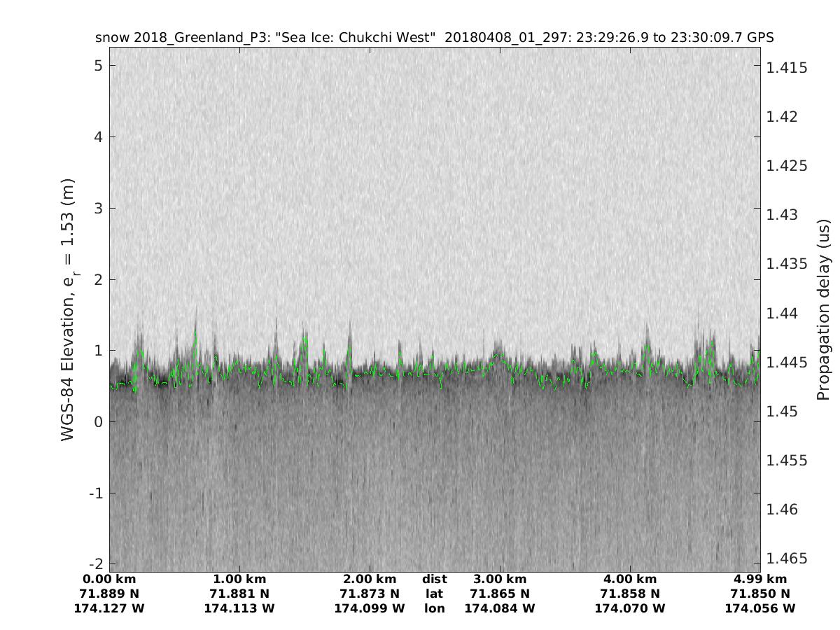This screenshot has width=840, height=630.
Task: Click the 1.44 propagation delay tick label
Action: tap(783, 313)
